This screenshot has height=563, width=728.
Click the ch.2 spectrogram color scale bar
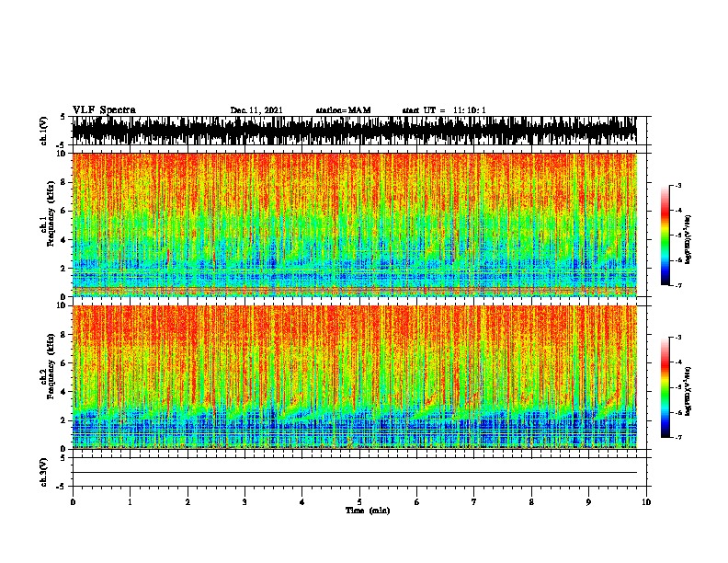(x=665, y=387)
